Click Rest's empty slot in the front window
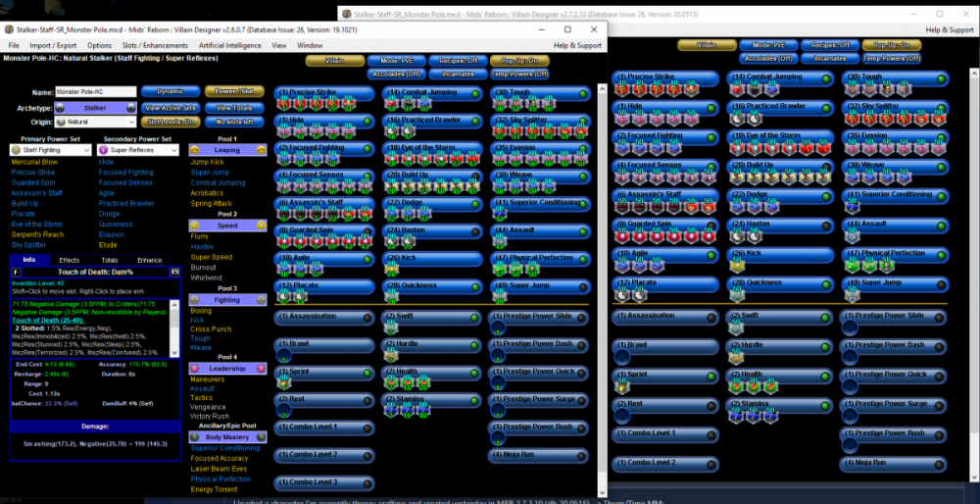980x504 pixels. click(283, 410)
